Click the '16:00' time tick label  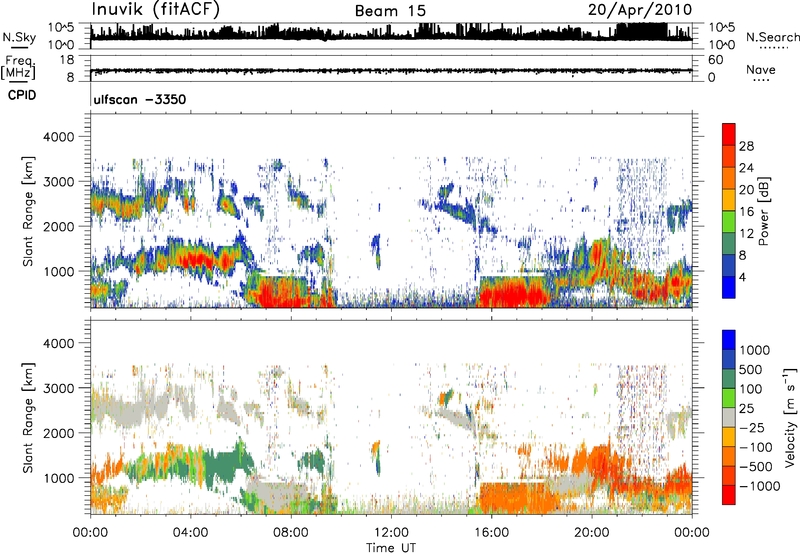(491, 533)
